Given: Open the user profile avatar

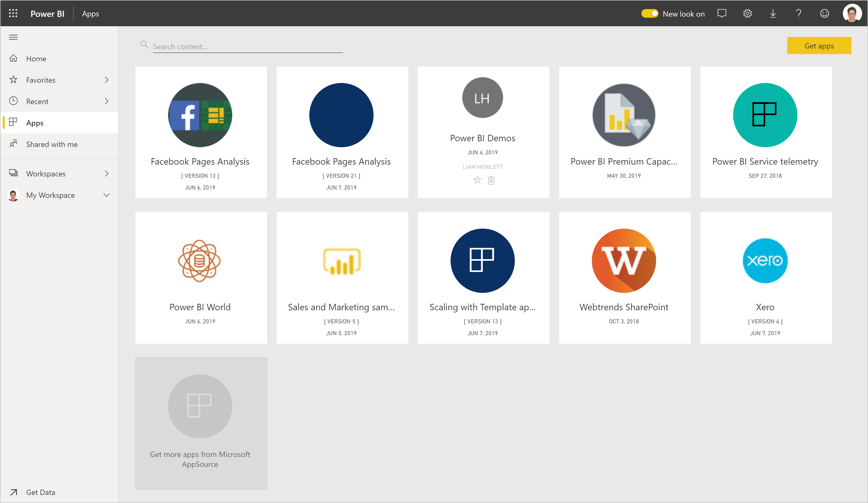Looking at the screenshot, I should 852,13.
